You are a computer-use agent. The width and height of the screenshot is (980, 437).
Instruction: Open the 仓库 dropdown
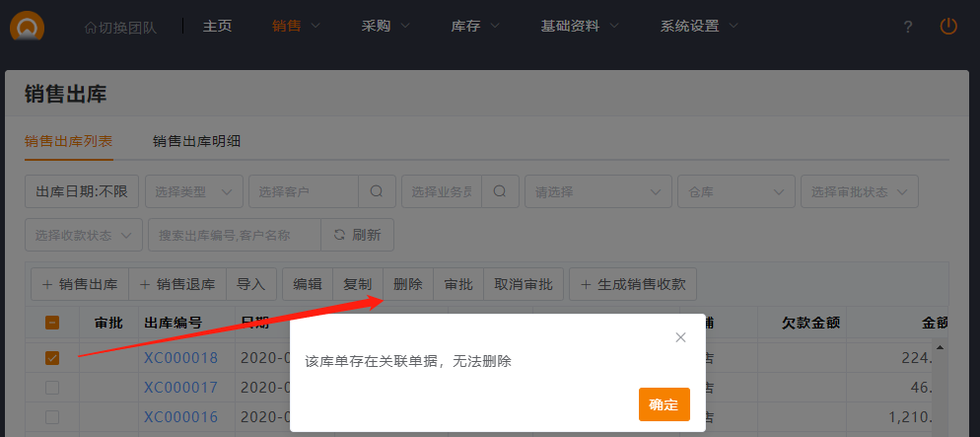pos(735,191)
